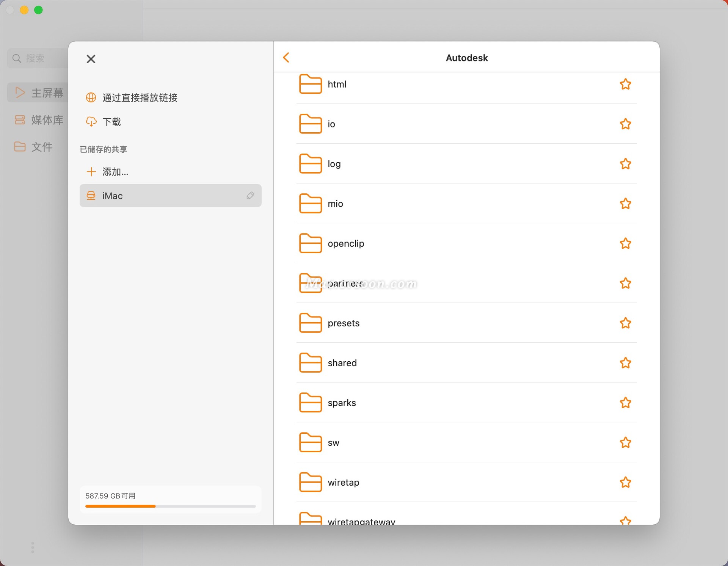Click the iMac server icon
The width and height of the screenshot is (728, 566).
pos(91,196)
